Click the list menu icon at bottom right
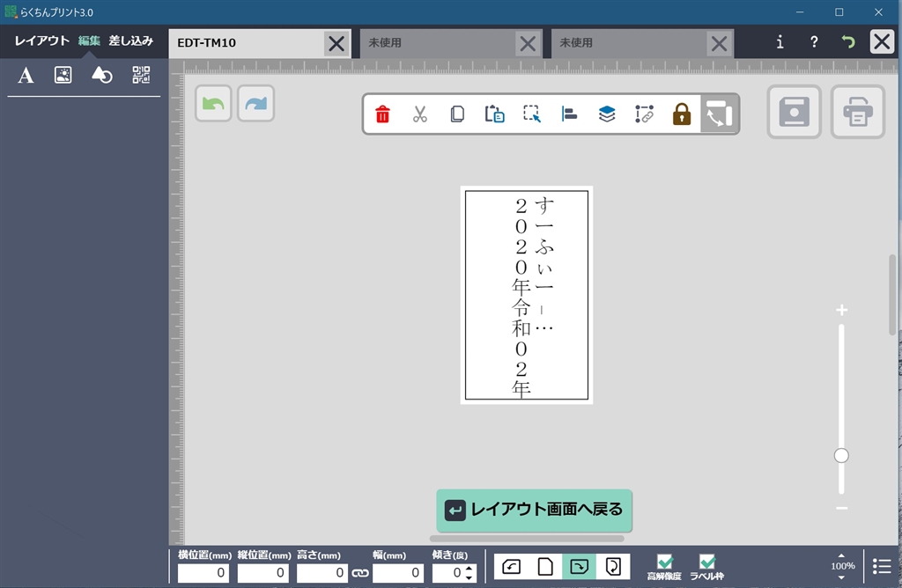Viewport: 902px width, 588px height. (x=882, y=566)
